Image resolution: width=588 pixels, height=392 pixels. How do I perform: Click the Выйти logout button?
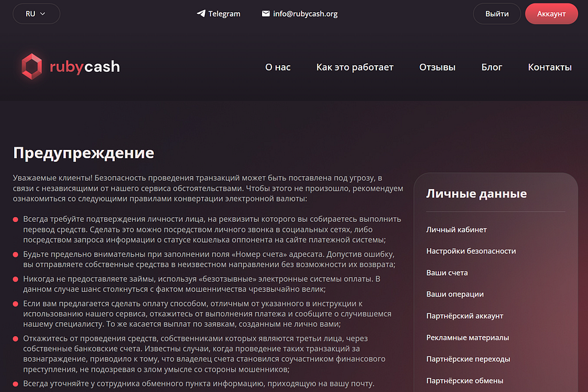tap(497, 14)
